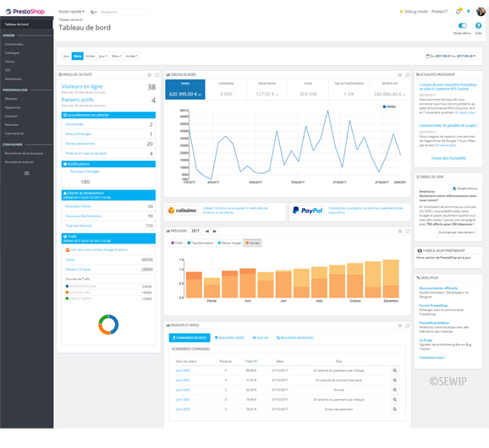Select the Bénéfice net KPI tile
This screenshot has height=448, width=489.
[389, 90]
